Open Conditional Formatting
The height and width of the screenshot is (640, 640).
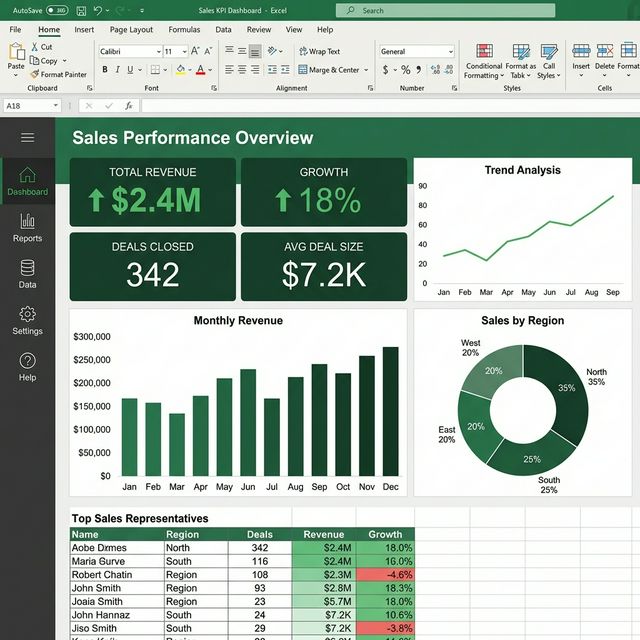tap(484, 61)
